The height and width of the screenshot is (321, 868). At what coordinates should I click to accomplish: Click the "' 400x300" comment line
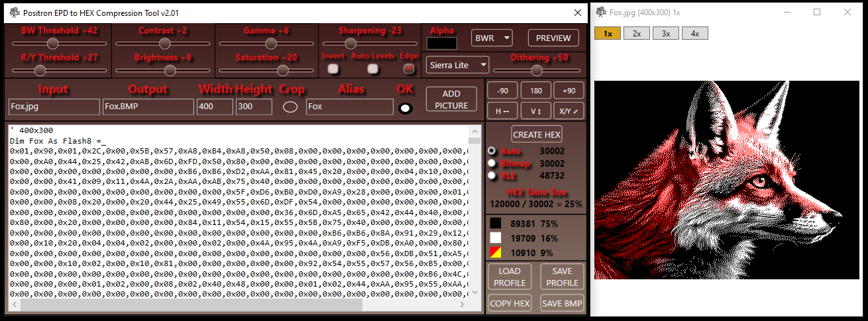tap(32, 131)
